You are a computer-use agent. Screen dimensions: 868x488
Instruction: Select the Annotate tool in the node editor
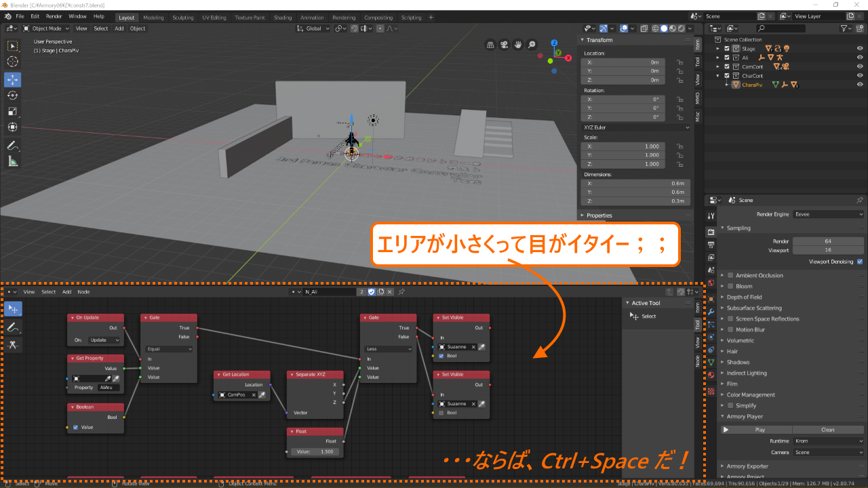tap(12, 326)
